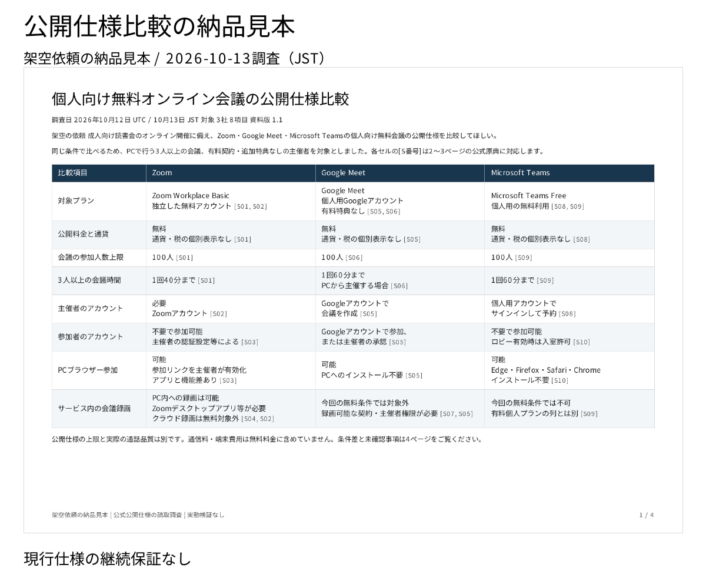Viewport: 706px width, 588px height.
Task: Click the 無料 cell citing [S08]
Action: 570,234
